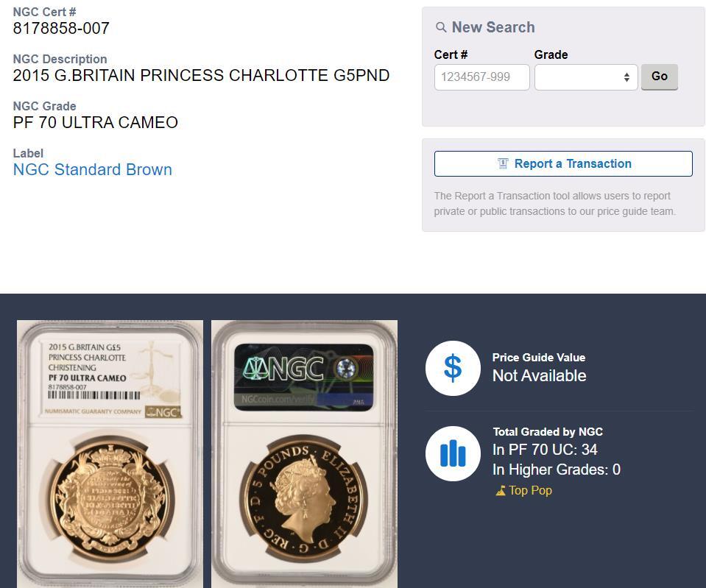The height and width of the screenshot is (588, 706).
Task: Open the NGC Standard Brown label link
Action: [93, 170]
